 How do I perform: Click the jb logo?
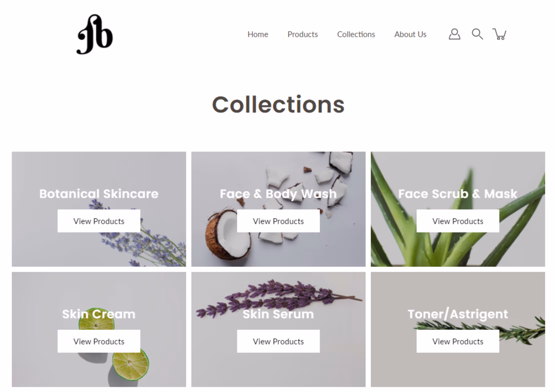click(94, 34)
